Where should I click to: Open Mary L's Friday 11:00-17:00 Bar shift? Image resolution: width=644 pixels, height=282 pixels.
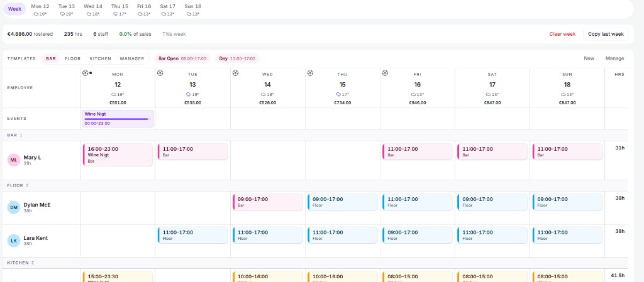[x=418, y=151]
